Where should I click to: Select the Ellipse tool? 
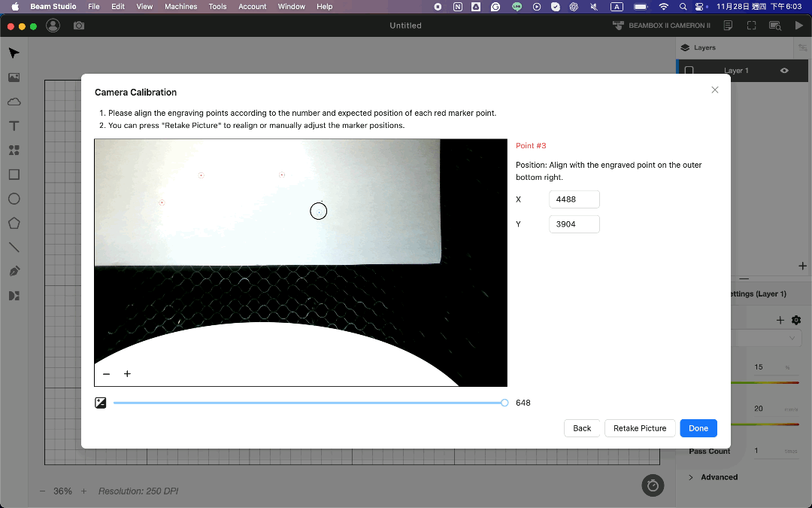coord(14,199)
